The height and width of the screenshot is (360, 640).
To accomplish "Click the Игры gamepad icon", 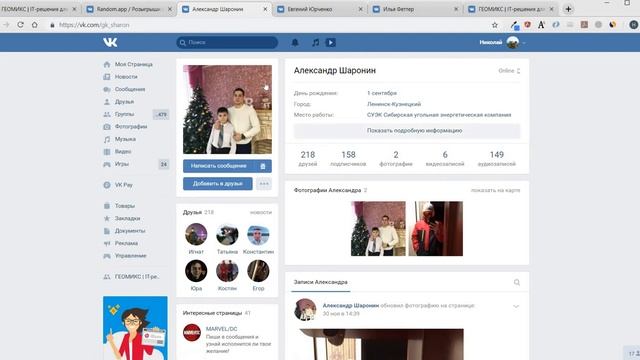I will (107, 164).
